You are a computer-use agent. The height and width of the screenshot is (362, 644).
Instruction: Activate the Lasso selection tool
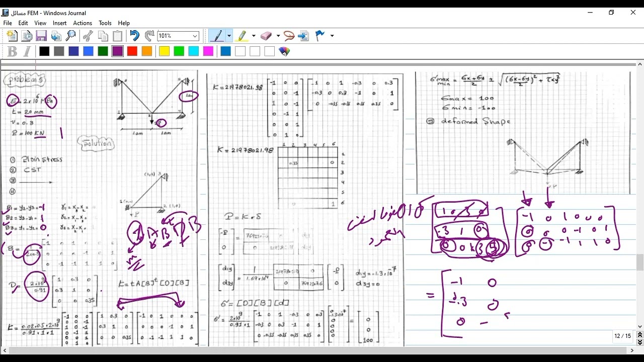click(x=289, y=36)
